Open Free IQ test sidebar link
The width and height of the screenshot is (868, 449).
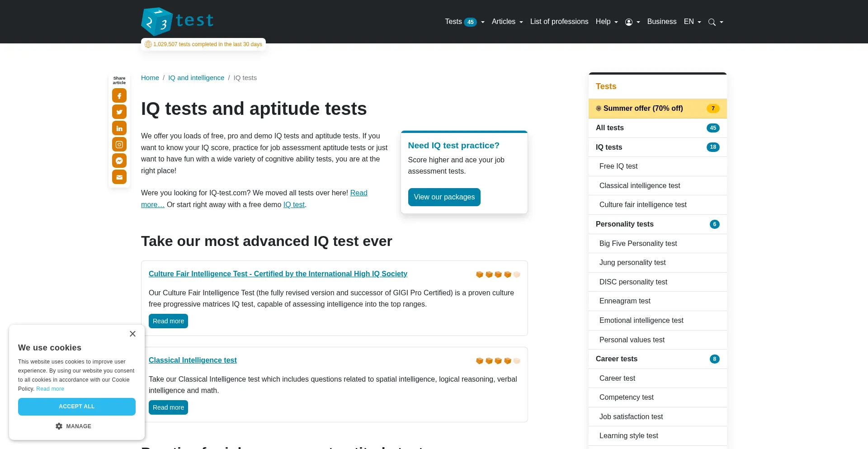658,166
